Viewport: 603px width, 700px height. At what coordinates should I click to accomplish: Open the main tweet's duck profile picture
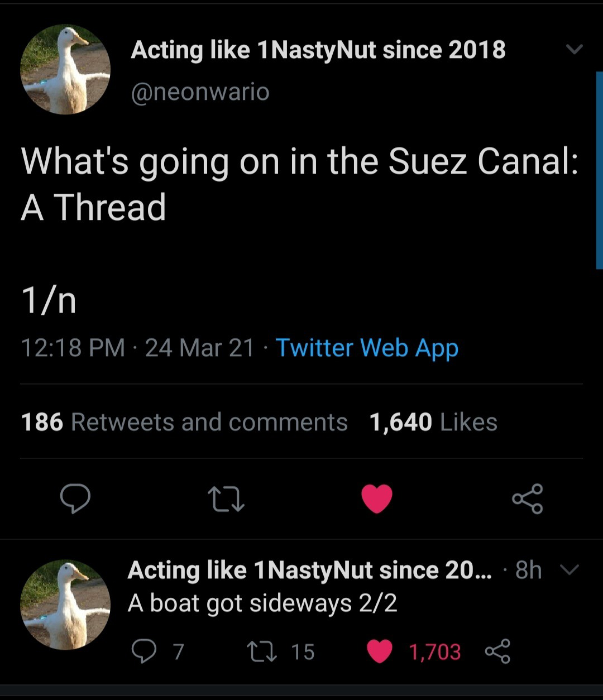click(x=65, y=69)
